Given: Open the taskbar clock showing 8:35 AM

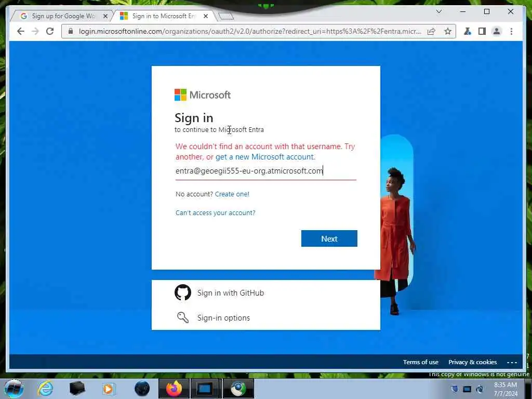Looking at the screenshot, I should point(506,389).
